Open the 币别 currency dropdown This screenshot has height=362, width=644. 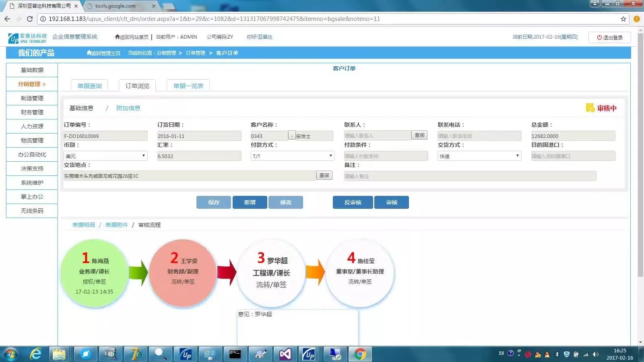105,156
